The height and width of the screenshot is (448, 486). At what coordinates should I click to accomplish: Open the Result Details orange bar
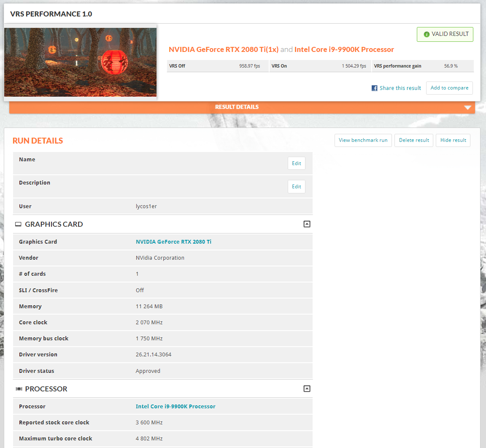pos(242,107)
